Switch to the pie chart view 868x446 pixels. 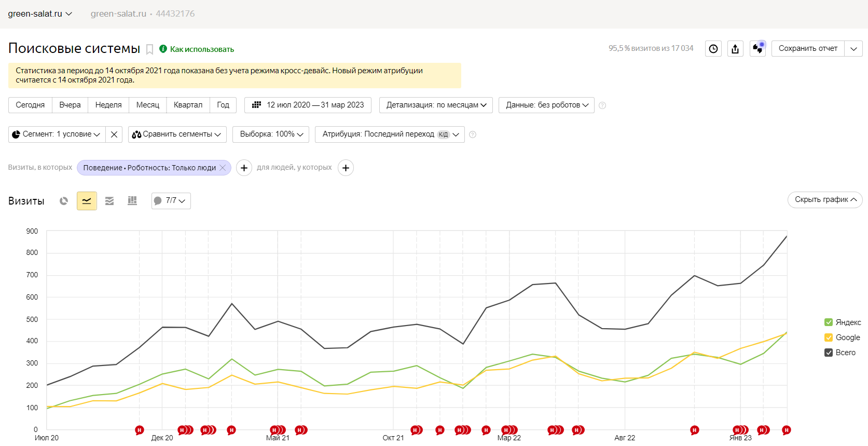[x=64, y=201]
